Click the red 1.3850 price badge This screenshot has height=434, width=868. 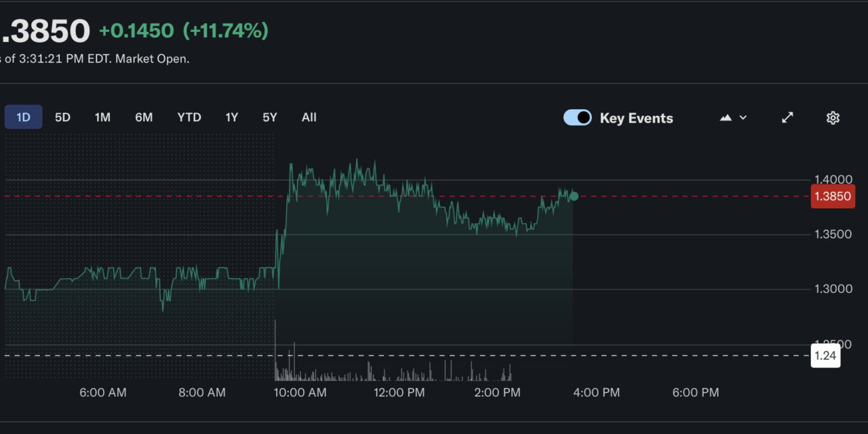833,196
